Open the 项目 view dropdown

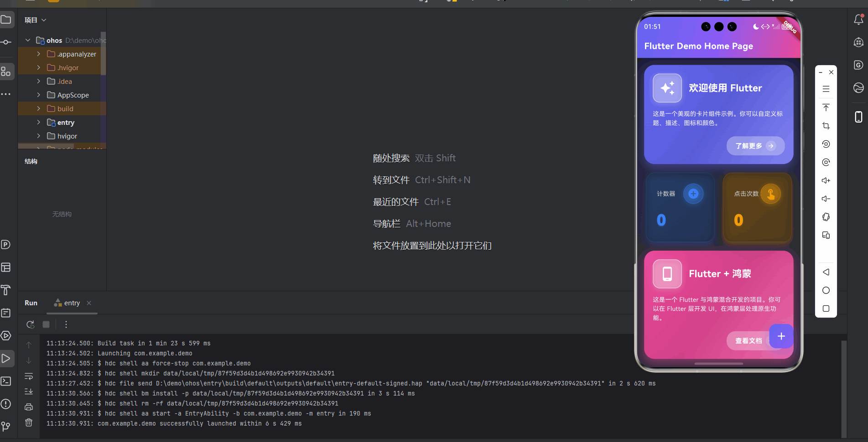[36, 20]
